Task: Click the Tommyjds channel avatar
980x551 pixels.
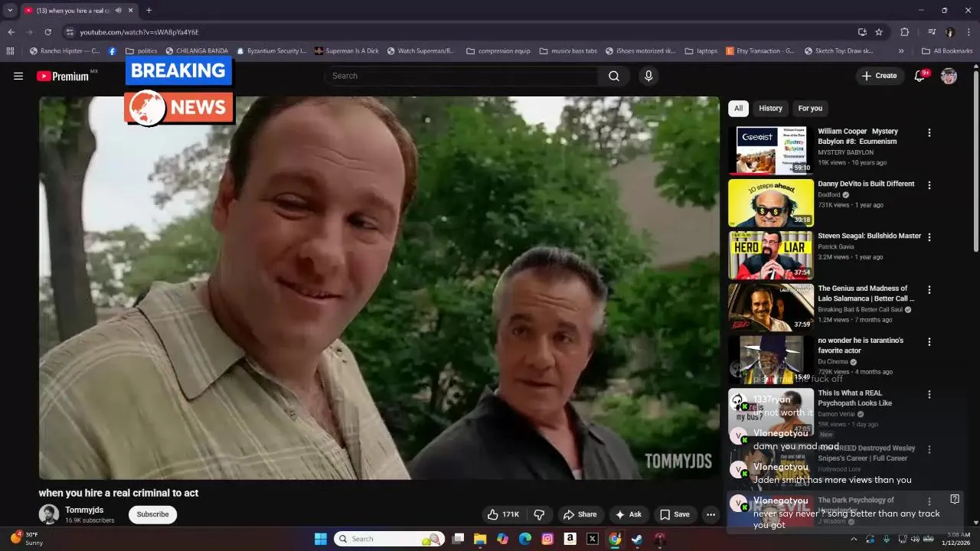Action: pos(49,514)
